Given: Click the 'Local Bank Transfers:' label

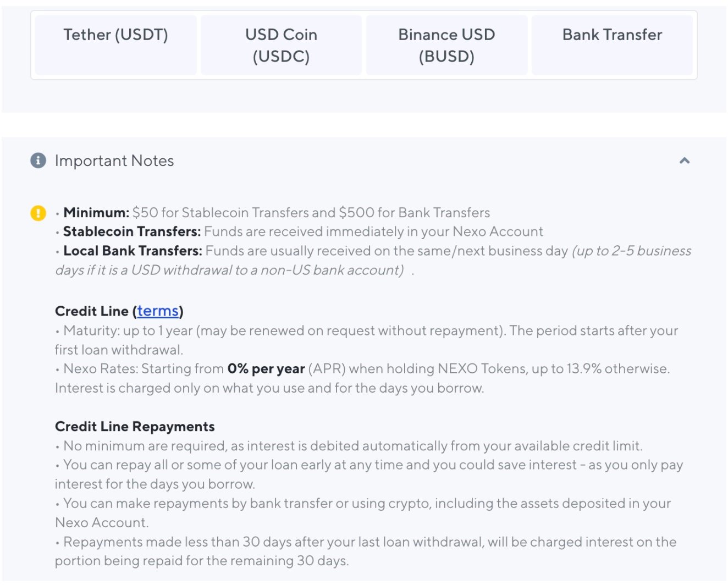Looking at the screenshot, I should coord(133,251).
